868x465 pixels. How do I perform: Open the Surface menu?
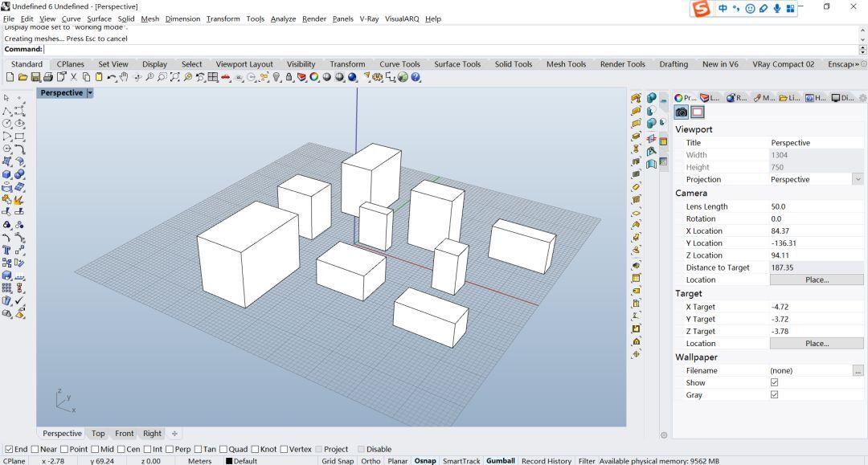coord(99,18)
